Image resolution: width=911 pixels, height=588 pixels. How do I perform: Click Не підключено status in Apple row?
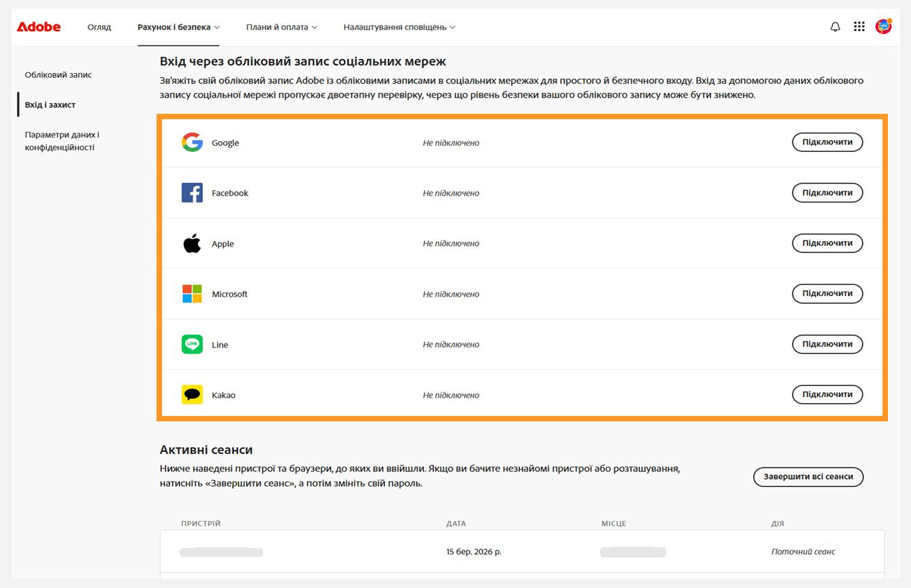(451, 243)
